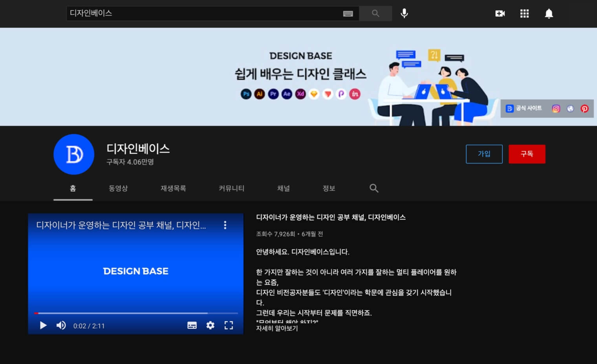
Task: Search within channel using tab magnifier icon
Action: 374,188
